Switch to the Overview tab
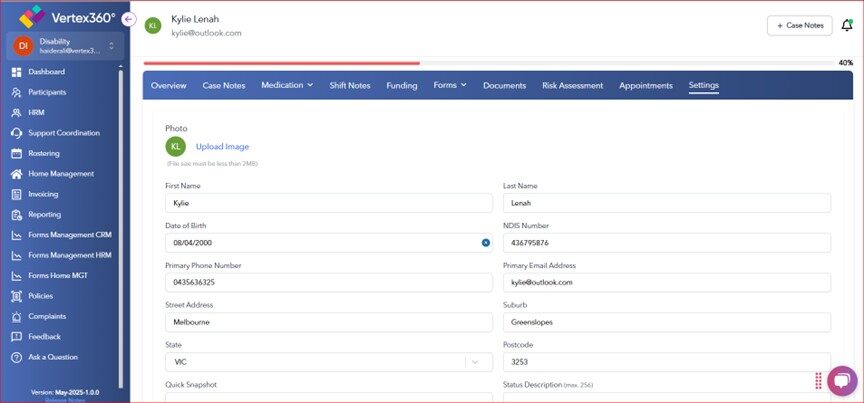Viewport: 864px width, 403px height. [x=169, y=86]
